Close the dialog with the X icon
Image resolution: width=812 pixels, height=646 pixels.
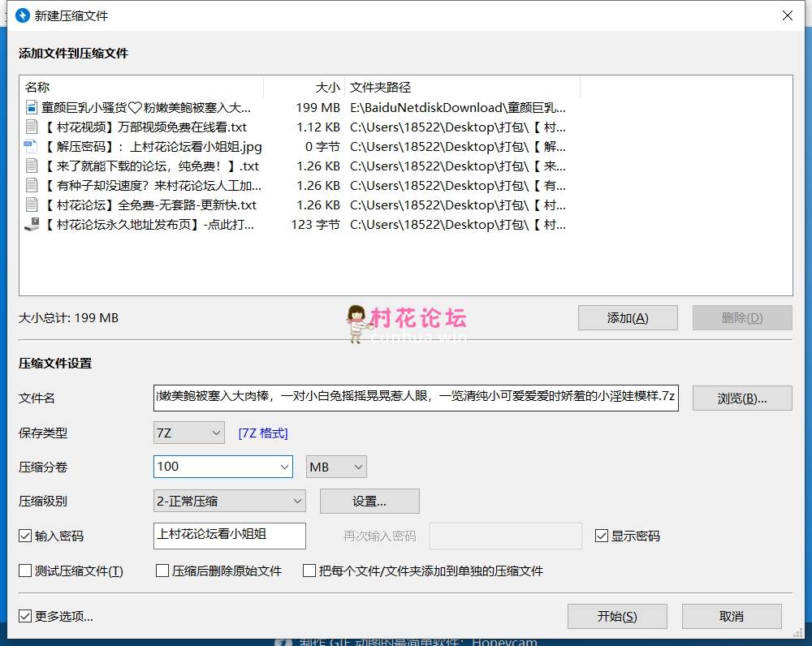[787, 15]
